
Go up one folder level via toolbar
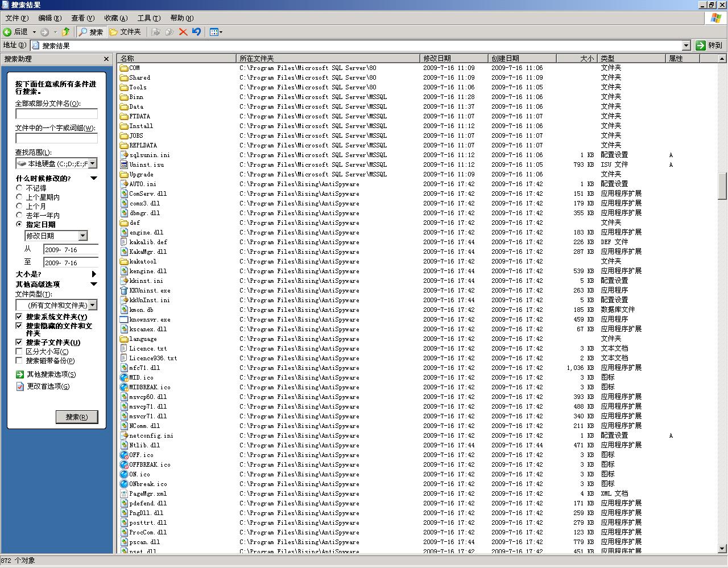click(x=65, y=32)
